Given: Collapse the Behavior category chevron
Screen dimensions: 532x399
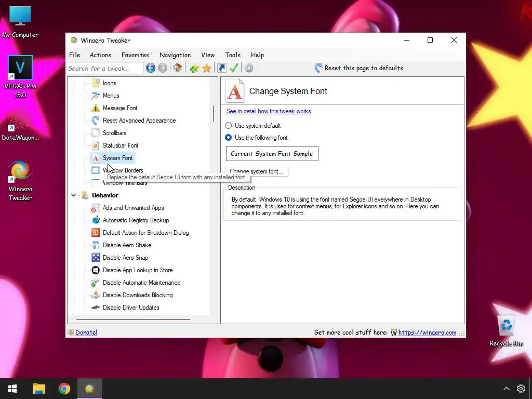Looking at the screenshot, I should [x=74, y=195].
